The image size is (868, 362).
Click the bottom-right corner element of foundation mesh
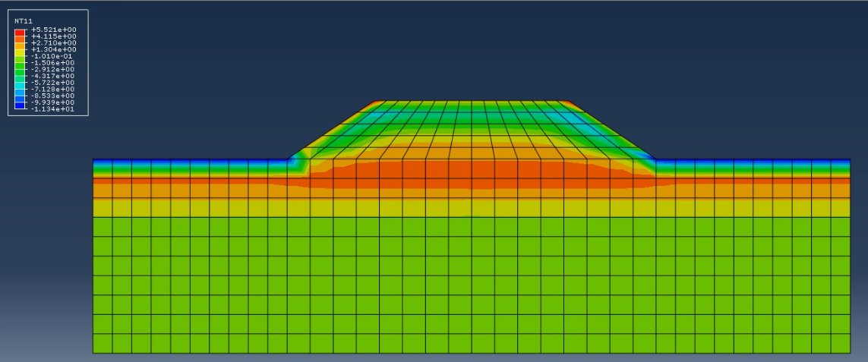(841, 344)
